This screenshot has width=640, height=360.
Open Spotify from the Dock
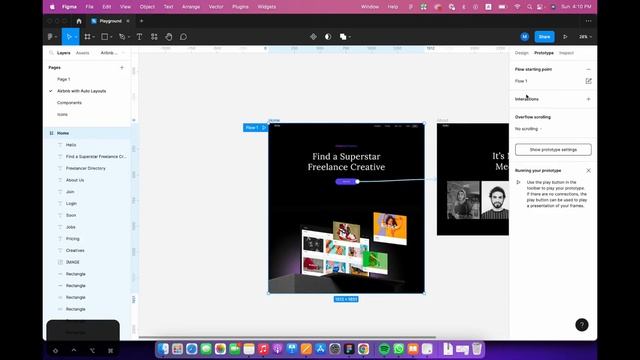click(384, 349)
